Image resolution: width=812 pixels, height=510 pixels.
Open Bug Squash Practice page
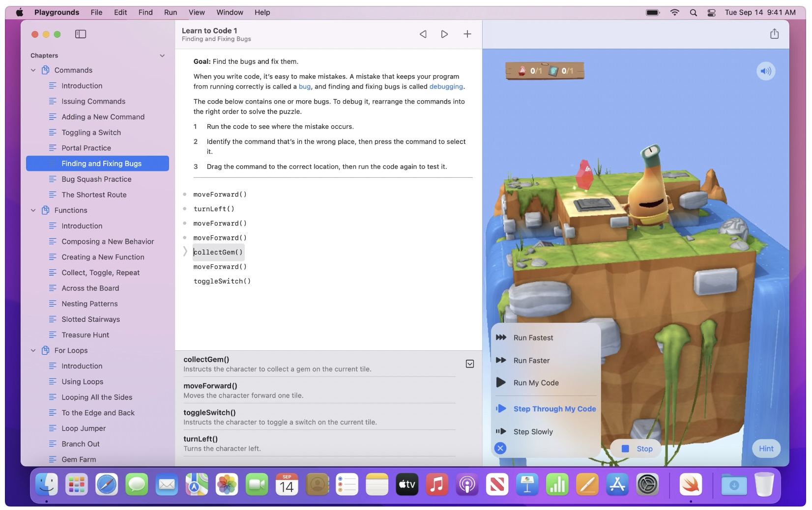click(97, 179)
